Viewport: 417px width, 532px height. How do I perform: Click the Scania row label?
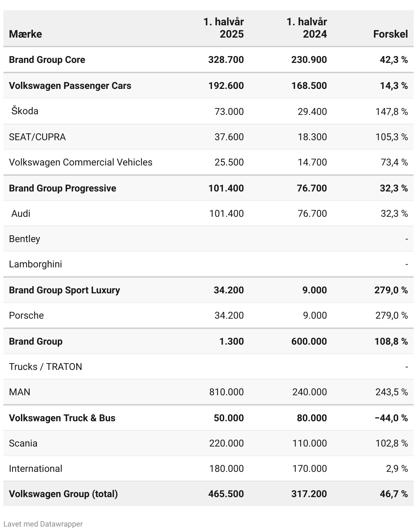[x=23, y=443]
